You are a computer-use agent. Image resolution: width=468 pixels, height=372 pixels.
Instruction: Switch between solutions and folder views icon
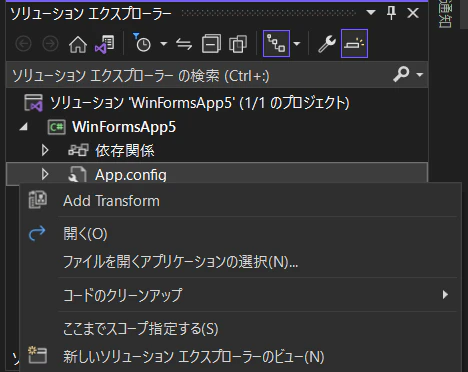tap(105, 44)
